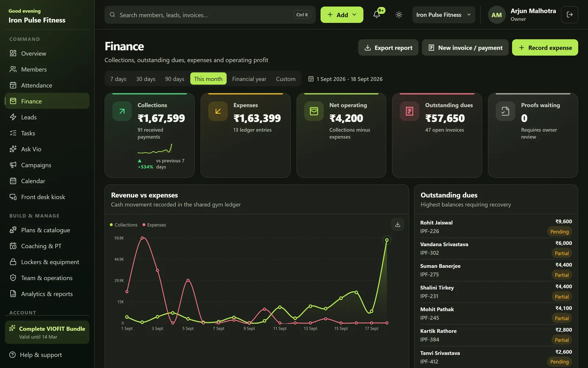588x368 pixels.
Task: Click the Expenses card arrow icon
Action: pos(218,111)
